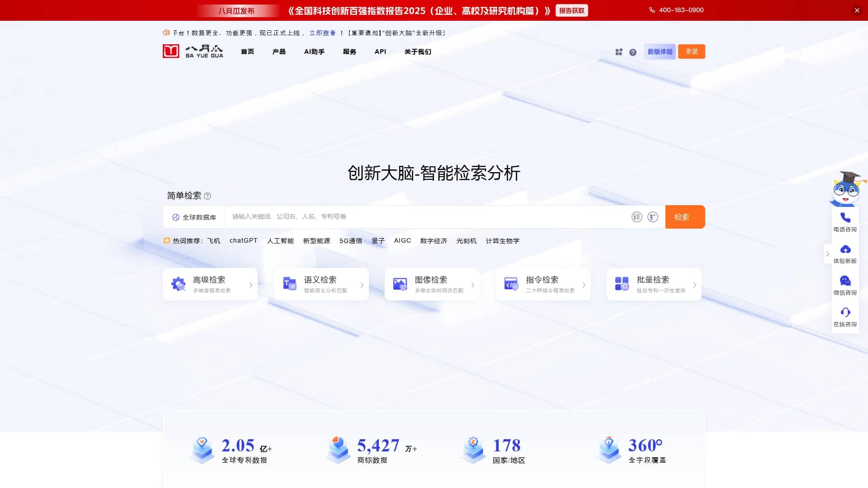Click the speaker announcement icon
868x488 pixels.
166,33
